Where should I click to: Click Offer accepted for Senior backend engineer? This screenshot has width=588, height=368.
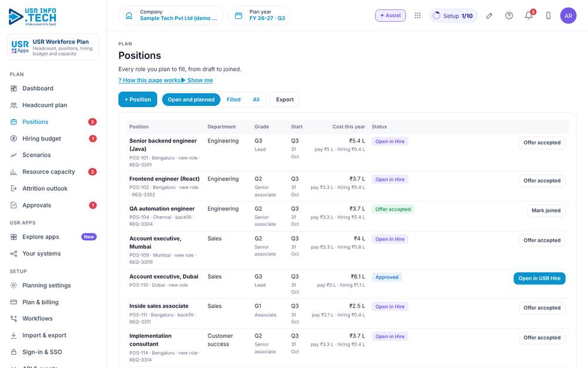click(542, 142)
